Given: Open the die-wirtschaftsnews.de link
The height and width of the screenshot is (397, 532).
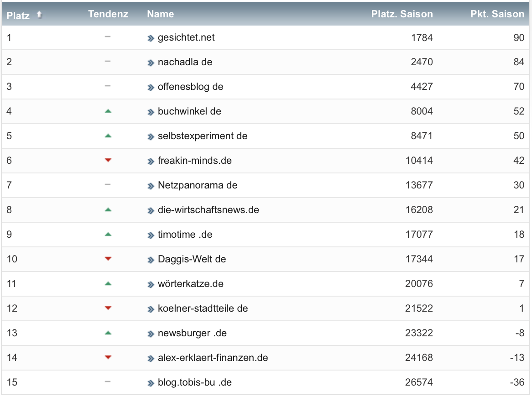Looking at the screenshot, I should click(209, 210).
